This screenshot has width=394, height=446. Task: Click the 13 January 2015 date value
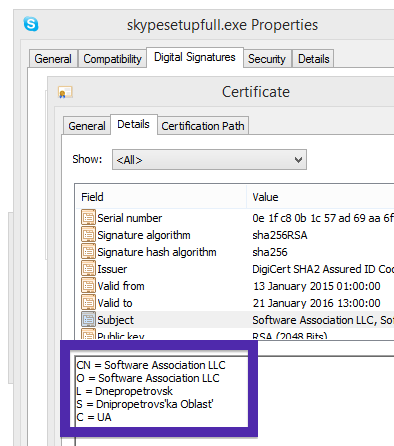coord(317,286)
